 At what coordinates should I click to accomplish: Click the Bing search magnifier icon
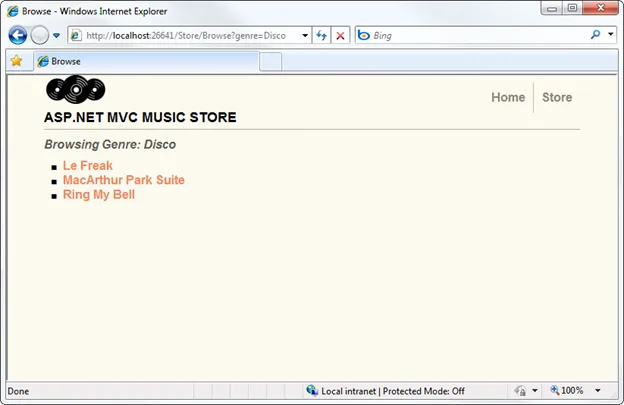(x=595, y=35)
